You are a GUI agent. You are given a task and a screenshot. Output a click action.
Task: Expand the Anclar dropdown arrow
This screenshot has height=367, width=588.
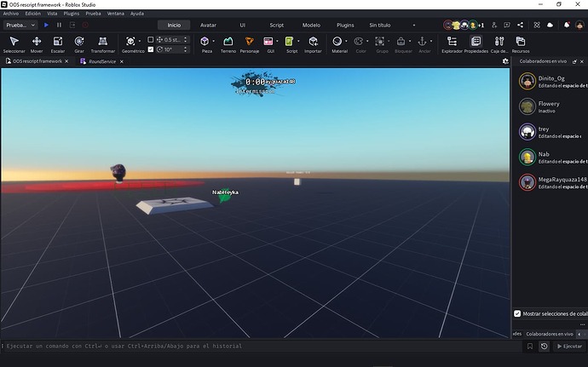pyautogui.click(x=431, y=41)
